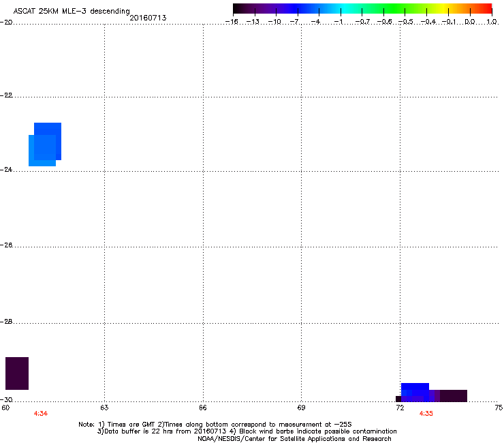Viewport: 504px width, 443px height.
Task: Click the 60 longitude axis label
Action: 5,408
